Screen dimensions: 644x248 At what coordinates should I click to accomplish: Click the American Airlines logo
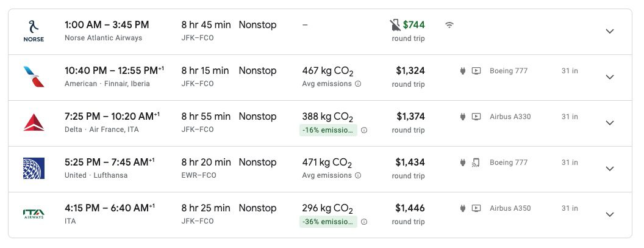point(34,77)
